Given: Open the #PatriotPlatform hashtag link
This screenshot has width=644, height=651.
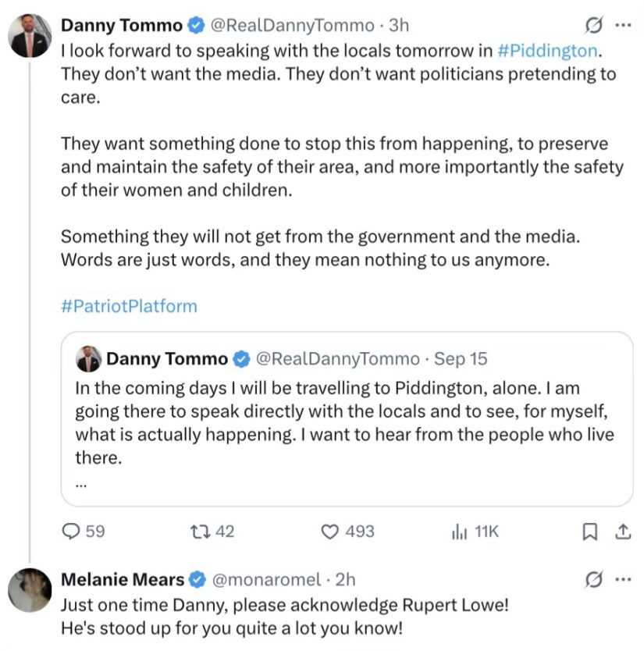Looking at the screenshot, I should tap(129, 307).
